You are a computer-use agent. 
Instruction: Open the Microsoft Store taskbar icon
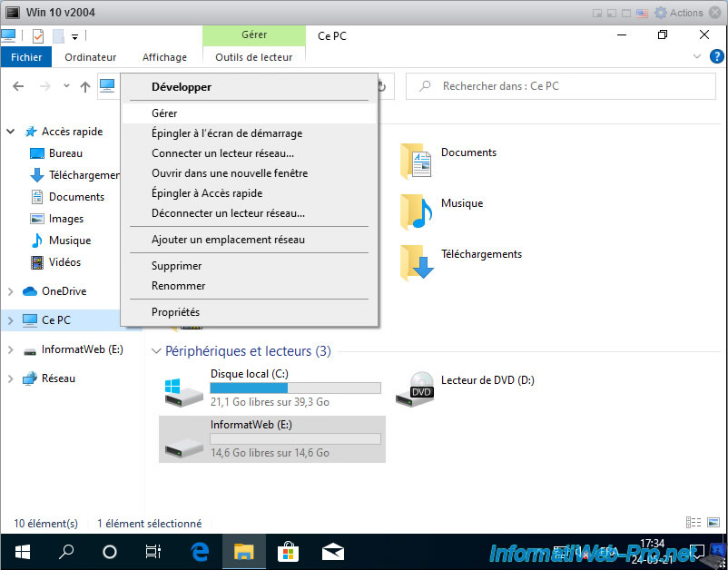(288, 551)
